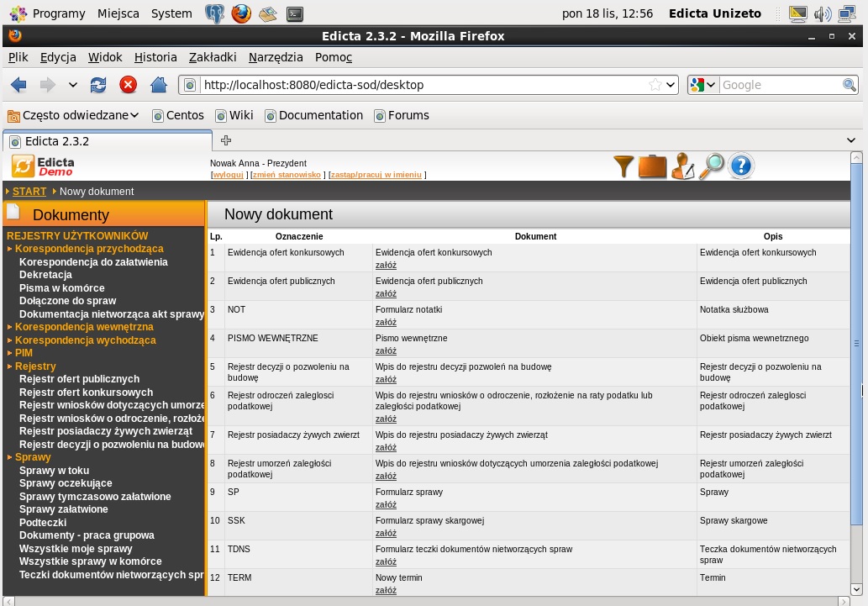Go to the browser home icon

158,85
